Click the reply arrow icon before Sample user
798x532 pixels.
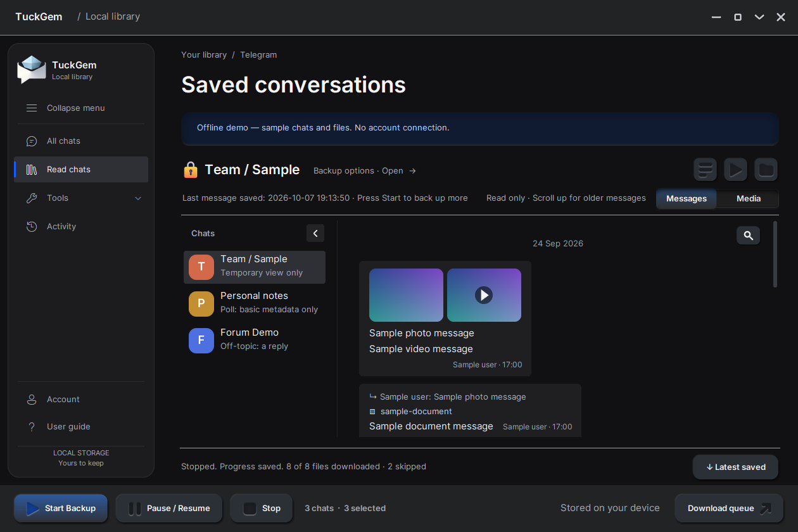point(373,397)
